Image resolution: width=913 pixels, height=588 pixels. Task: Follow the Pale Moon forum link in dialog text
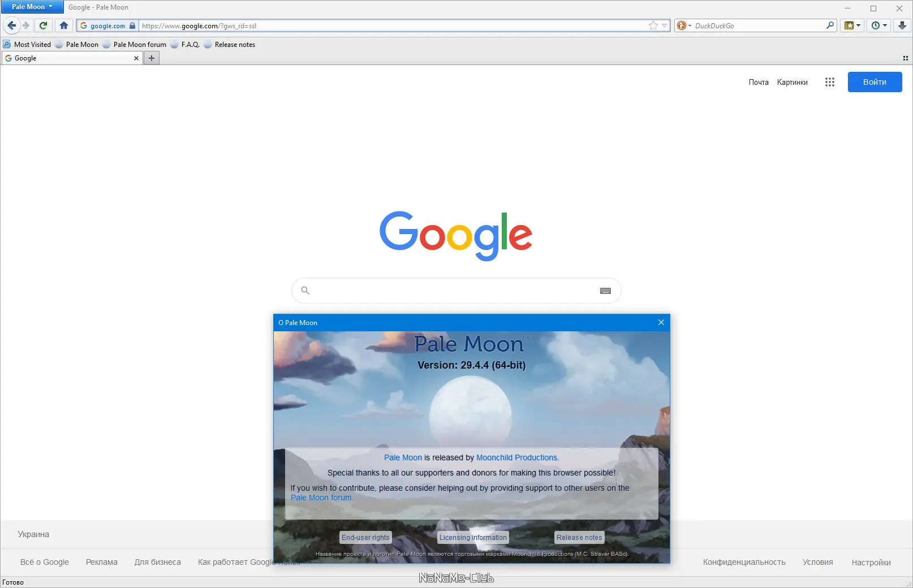point(321,498)
